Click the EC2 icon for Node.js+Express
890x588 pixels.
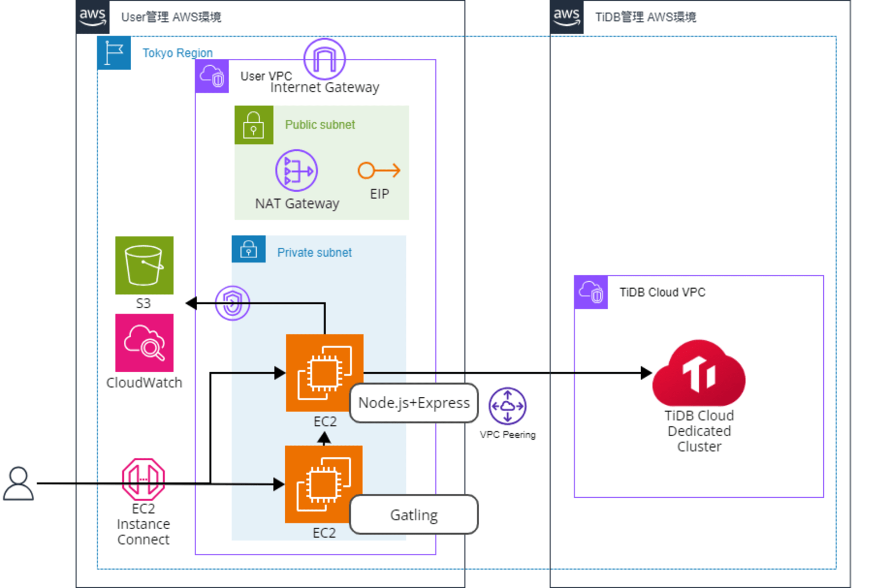click(324, 373)
